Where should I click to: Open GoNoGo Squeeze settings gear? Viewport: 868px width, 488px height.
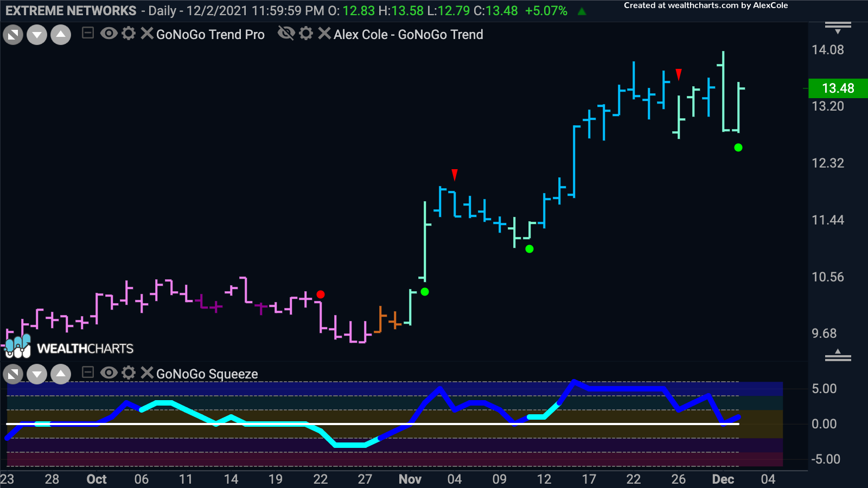(129, 373)
